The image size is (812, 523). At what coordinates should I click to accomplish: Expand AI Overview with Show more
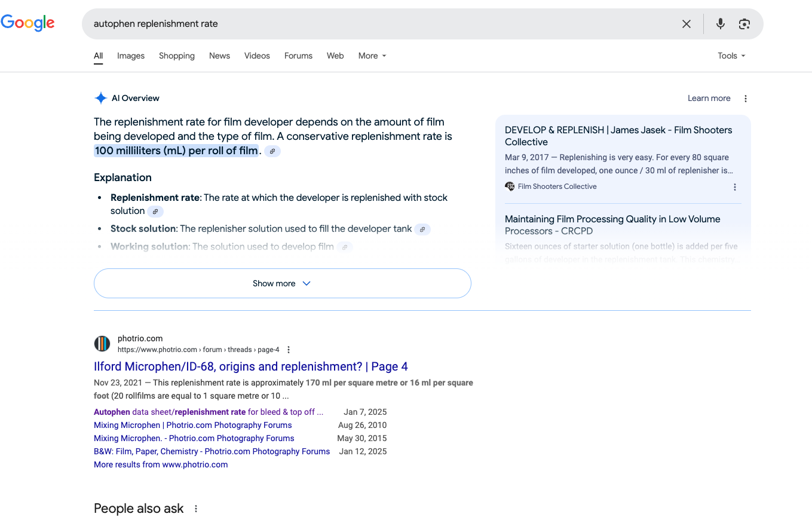(283, 283)
